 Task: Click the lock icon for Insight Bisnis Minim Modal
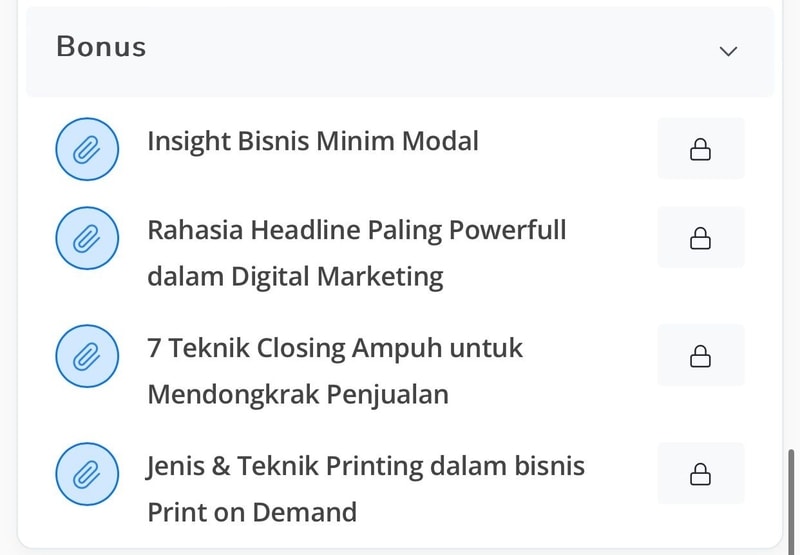click(701, 149)
